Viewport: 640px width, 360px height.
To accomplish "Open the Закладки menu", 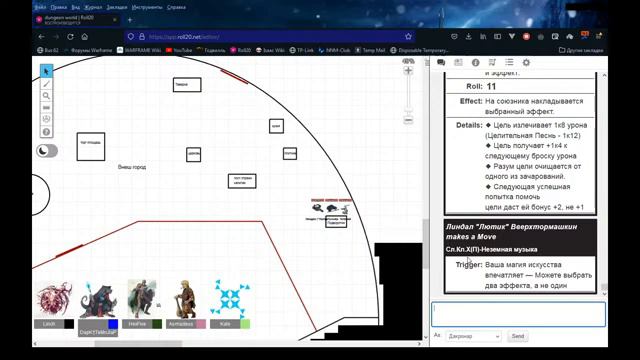I will pos(117,7).
